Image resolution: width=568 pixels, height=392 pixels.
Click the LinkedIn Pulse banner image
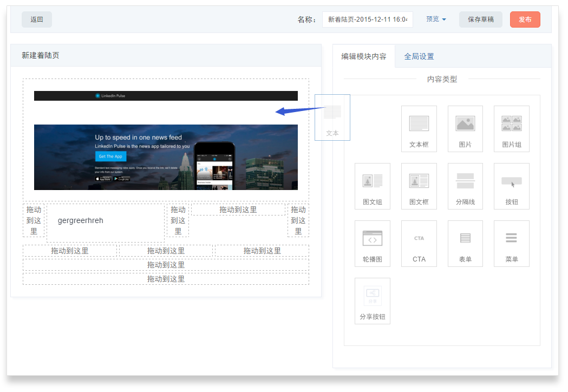point(166,157)
